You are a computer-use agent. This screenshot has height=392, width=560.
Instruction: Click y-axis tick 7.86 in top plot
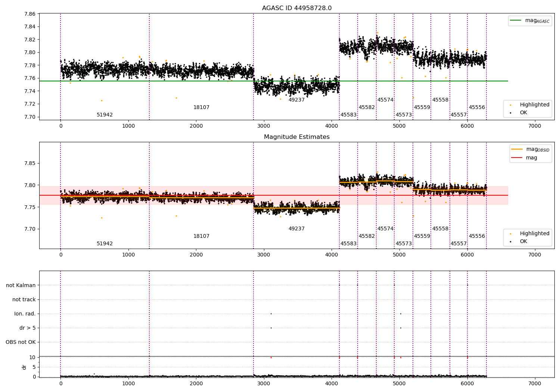(29, 14)
